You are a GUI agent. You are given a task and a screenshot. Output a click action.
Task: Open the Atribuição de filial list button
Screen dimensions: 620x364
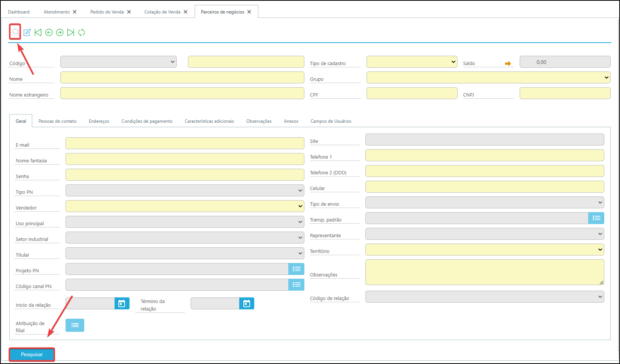(75, 325)
